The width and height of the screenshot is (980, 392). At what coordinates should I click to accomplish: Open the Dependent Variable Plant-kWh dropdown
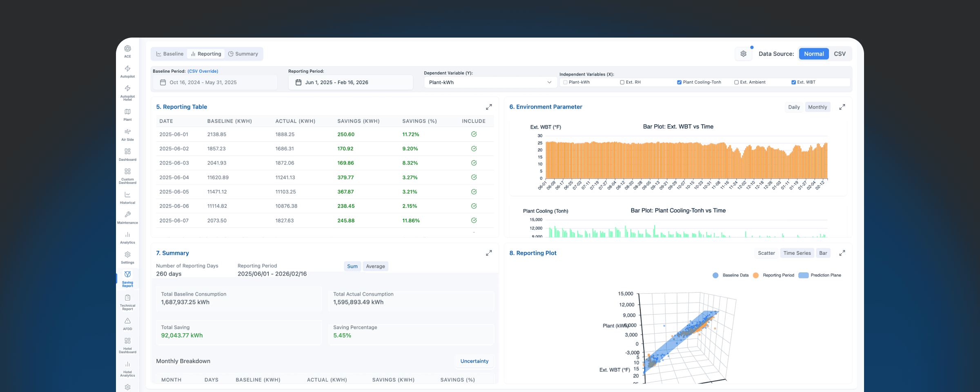(x=490, y=82)
